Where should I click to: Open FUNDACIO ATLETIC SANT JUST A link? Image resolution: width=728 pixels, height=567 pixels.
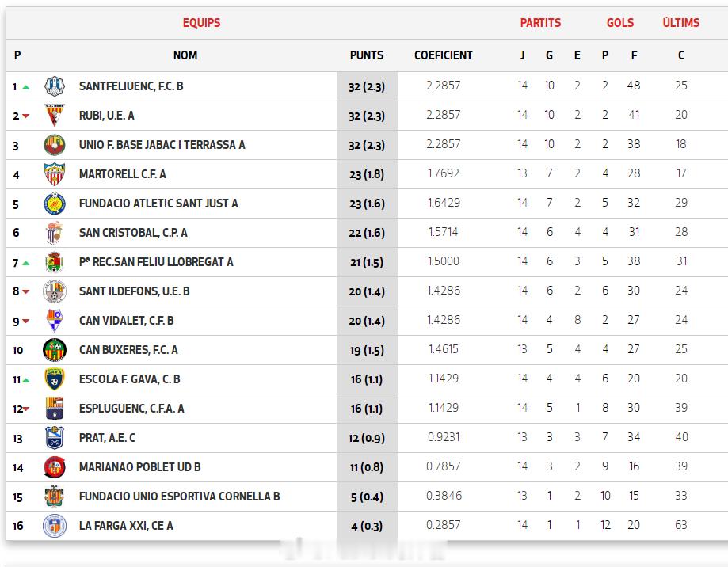click(x=158, y=204)
